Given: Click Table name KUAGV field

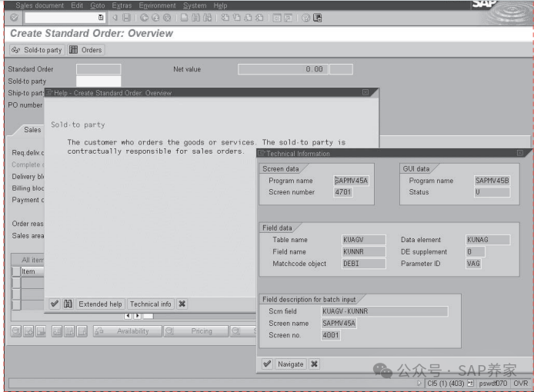Looking at the screenshot, I should 363,240.
